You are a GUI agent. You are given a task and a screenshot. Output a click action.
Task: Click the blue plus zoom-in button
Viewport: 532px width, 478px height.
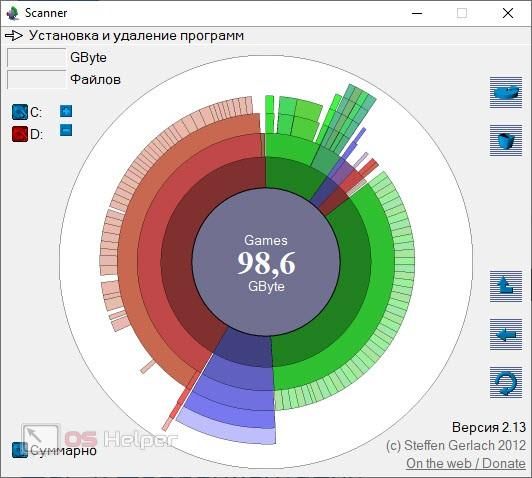click(x=66, y=111)
